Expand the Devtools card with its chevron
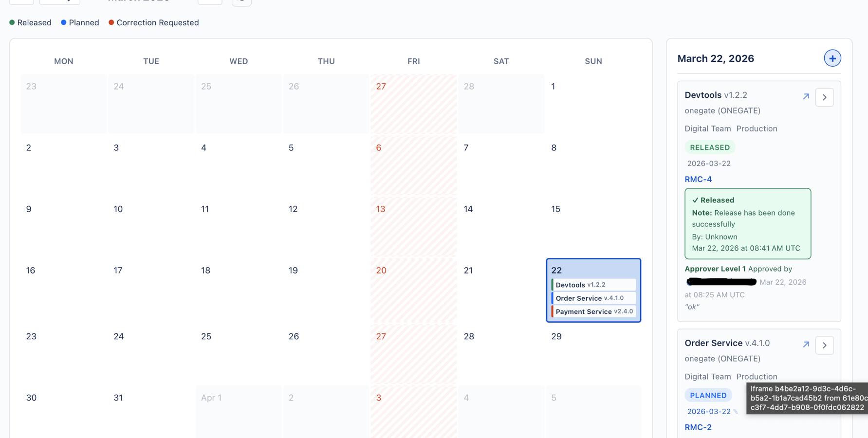The width and height of the screenshot is (868, 438). [x=825, y=97]
